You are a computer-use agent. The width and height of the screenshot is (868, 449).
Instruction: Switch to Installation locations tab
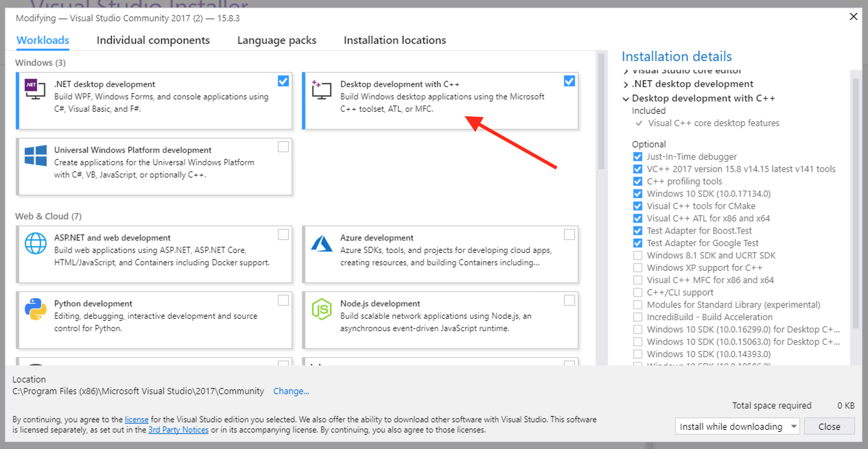pos(395,40)
